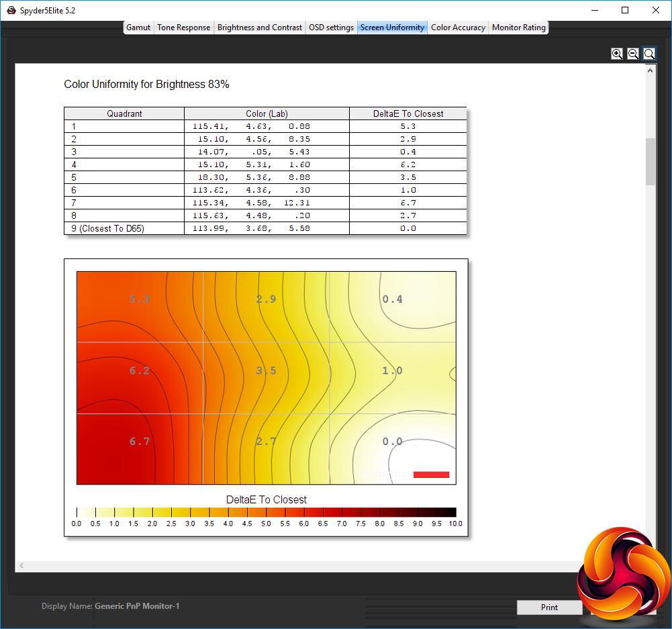672x629 pixels.
Task: Click the horizontal scrollbar left arrow
Action: pos(21,566)
